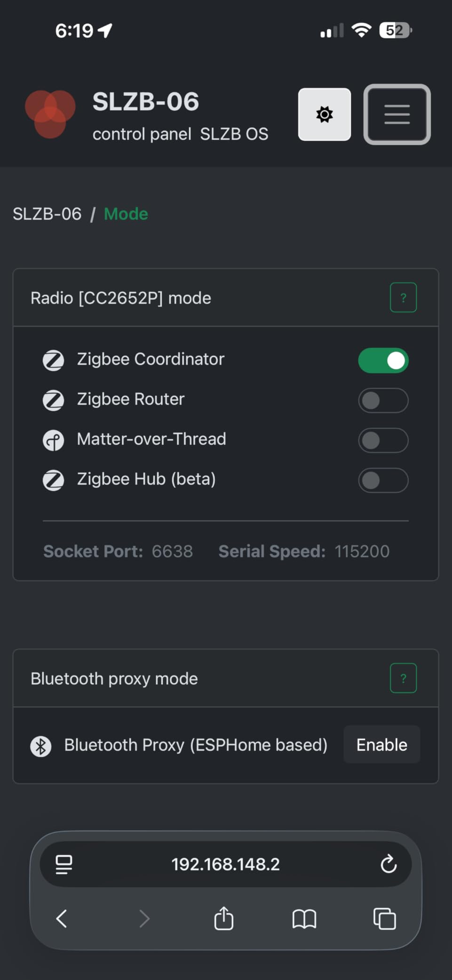
Task: Open help for Radio CC2652P mode
Action: [403, 297]
